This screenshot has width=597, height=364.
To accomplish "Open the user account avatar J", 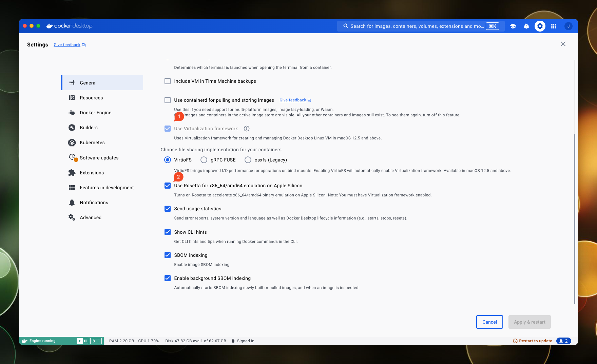I will coord(569,26).
